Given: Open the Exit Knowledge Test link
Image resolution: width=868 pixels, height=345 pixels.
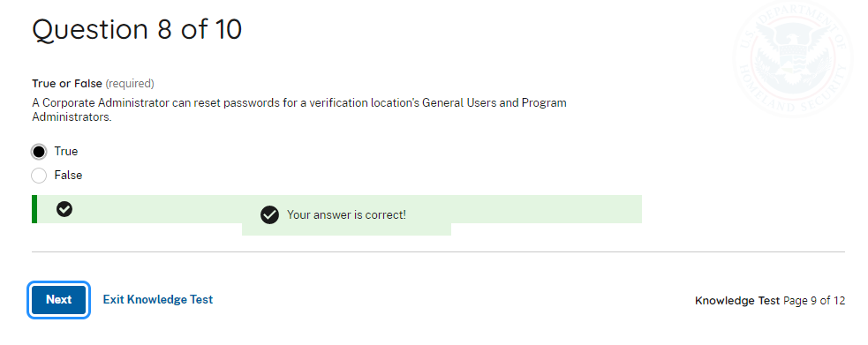Looking at the screenshot, I should click(158, 300).
